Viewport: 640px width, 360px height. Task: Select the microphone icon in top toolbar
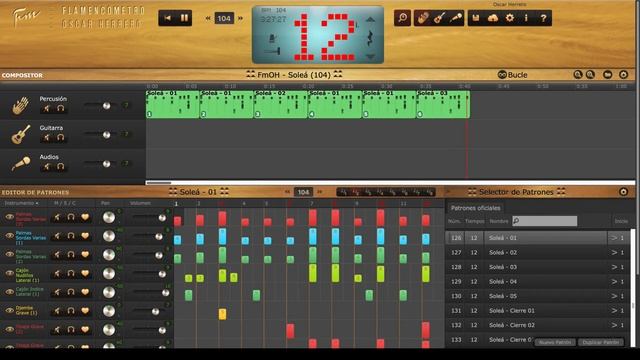point(456,18)
